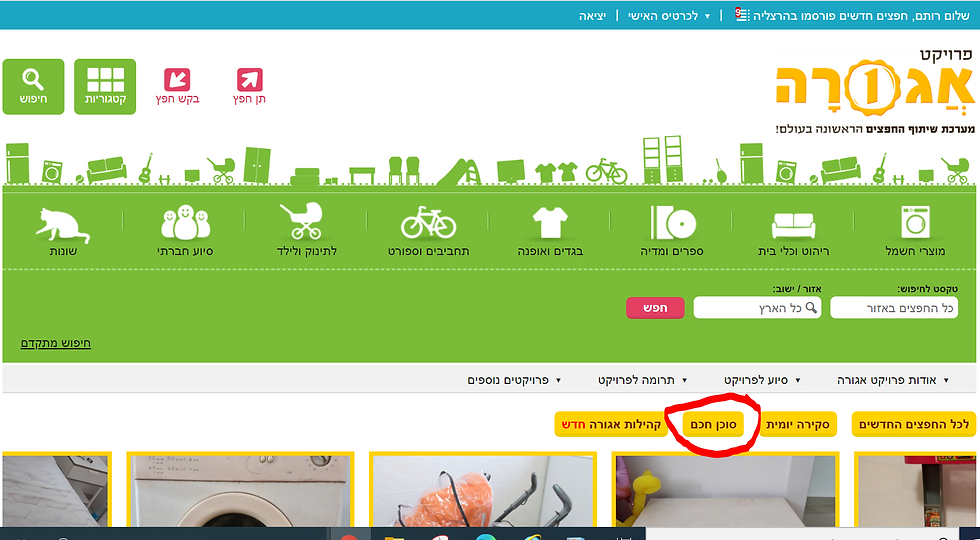The height and width of the screenshot is (540, 980).
Task: Open the 'סקירה יומית' daily review tab
Action: click(x=798, y=424)
